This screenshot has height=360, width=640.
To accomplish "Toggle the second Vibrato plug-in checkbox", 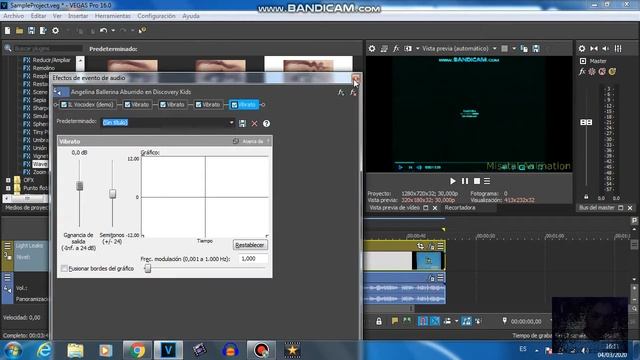I will click(163, 105).
